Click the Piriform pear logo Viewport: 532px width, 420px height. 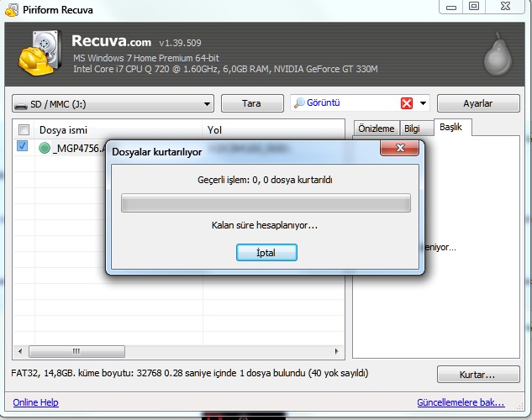coord(498,55)
